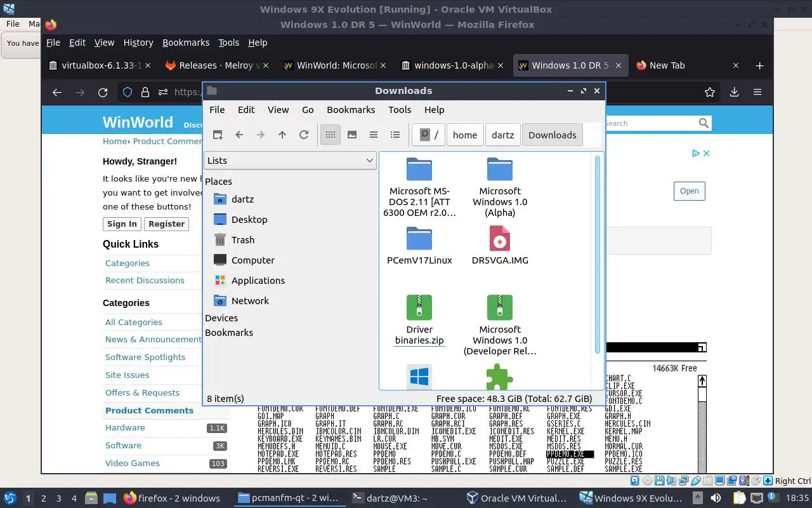Open the Lists side pane dropdown
Viewport: 812px width, 508px height.
coord(291,161)
